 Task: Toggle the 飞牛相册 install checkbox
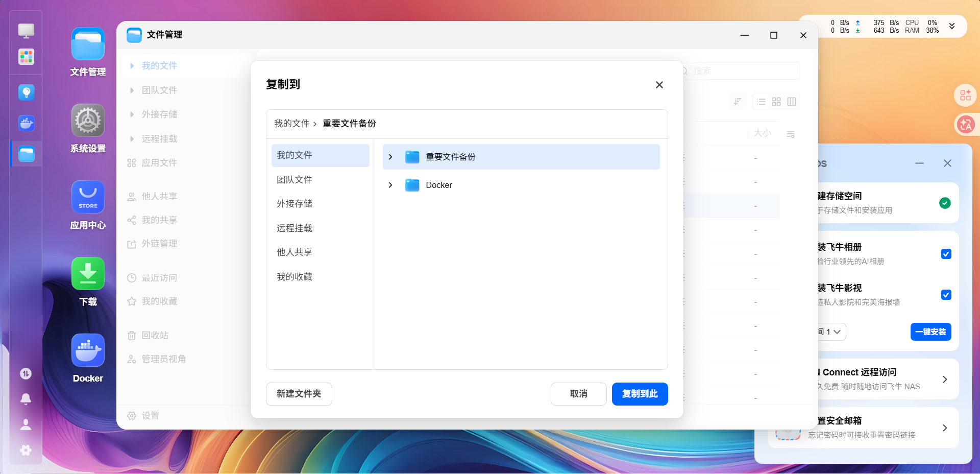[946, 254]
